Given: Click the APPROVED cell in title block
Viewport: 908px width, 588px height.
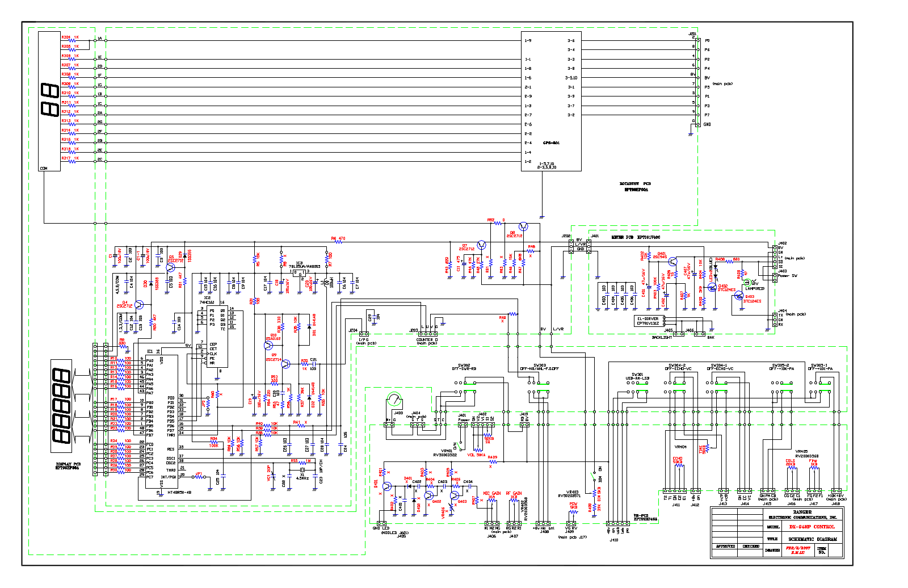Looking at the screenshot, I should tap(725, 547).
